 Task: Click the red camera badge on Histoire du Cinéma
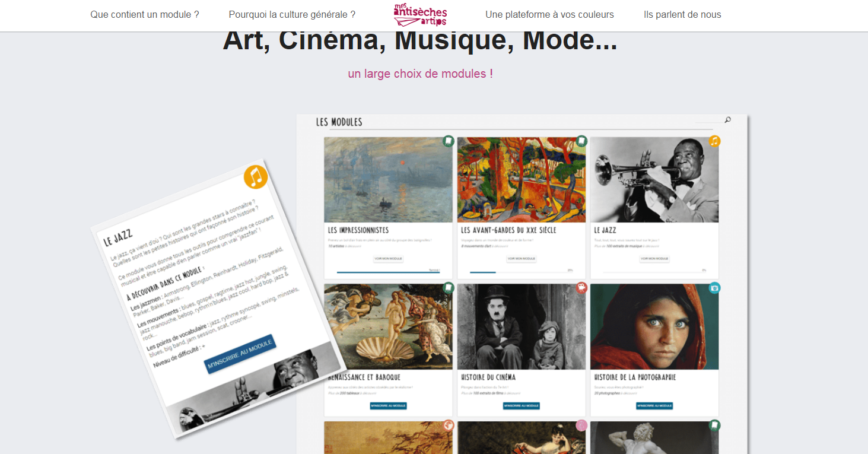point(581,288)
